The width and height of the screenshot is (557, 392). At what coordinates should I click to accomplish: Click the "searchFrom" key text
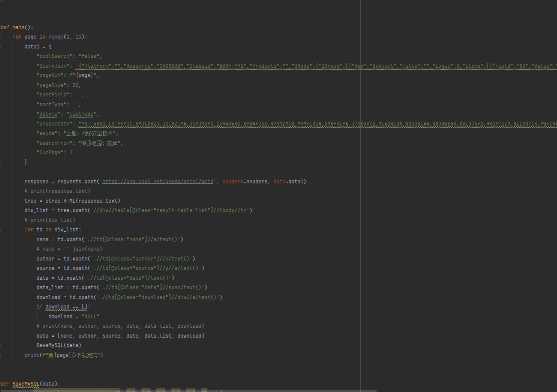pyautogui.click(x=54, y=143)
